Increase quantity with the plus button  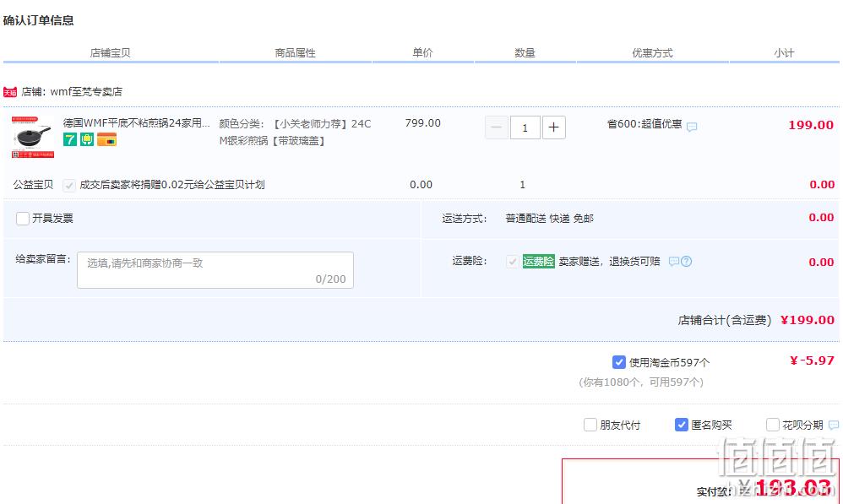[x=554, y=127]
